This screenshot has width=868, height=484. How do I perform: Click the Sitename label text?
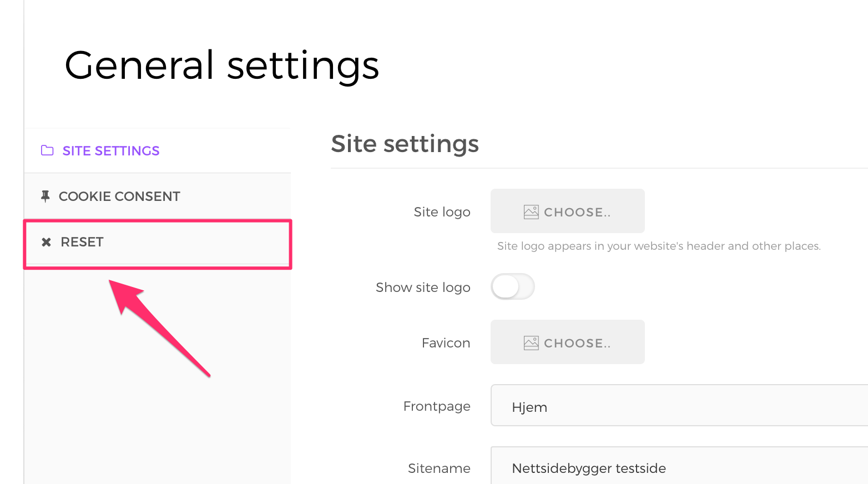pyautogui.click(x=439, y=468)
